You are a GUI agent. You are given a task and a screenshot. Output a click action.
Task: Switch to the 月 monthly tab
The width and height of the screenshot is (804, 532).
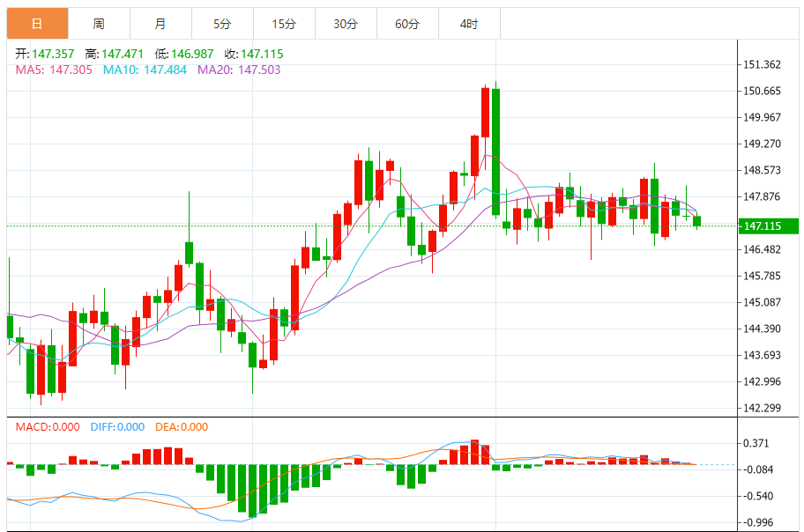(160, 24)
